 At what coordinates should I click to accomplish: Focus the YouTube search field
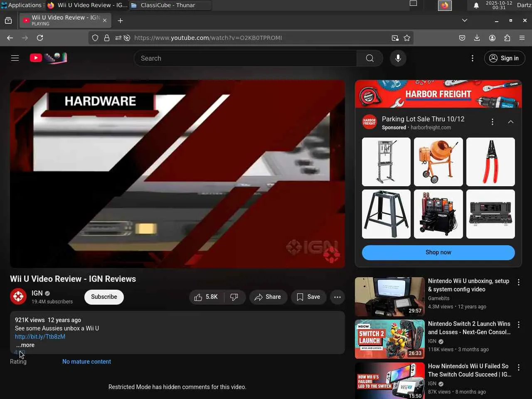(x=245, y=58)
